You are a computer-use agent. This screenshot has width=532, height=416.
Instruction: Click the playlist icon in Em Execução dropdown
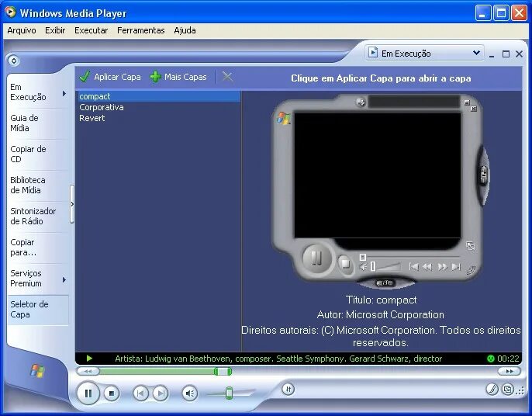click(373, 52)
